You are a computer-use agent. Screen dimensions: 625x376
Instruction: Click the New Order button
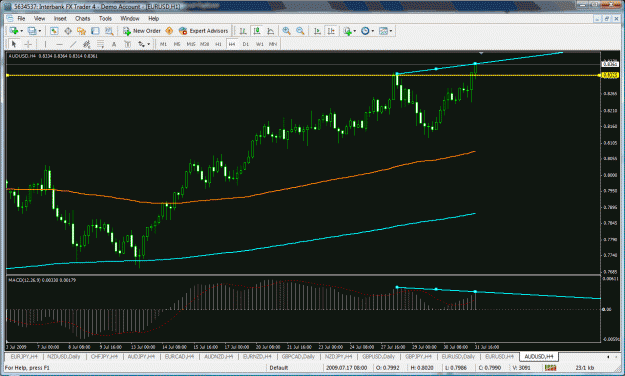142,31
